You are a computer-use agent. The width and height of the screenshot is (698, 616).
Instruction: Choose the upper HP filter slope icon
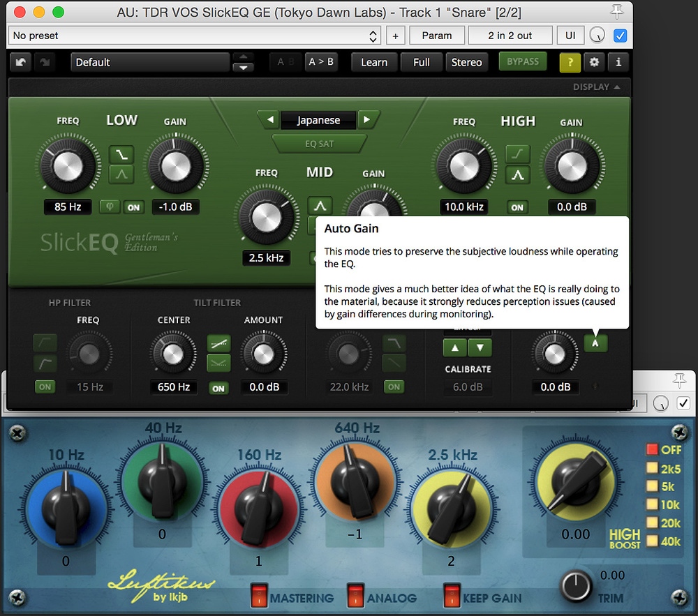(45, 343)
